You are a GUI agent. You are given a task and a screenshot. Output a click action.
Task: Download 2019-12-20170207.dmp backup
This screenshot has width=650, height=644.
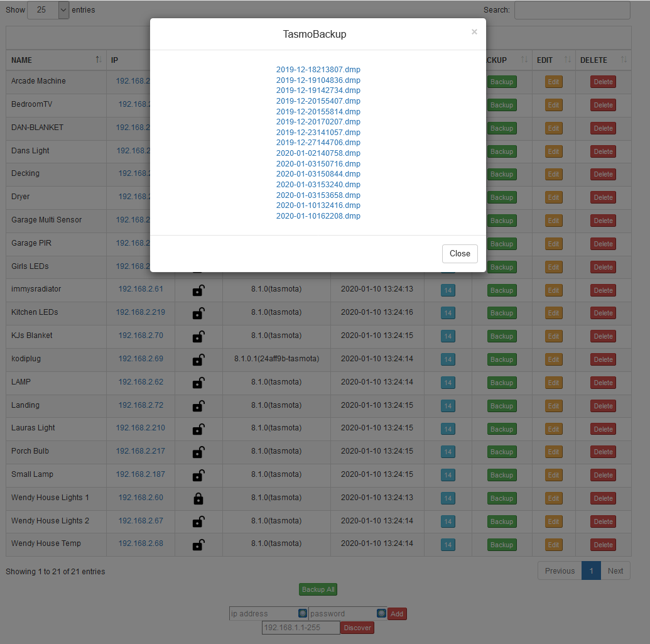[318, 122]
